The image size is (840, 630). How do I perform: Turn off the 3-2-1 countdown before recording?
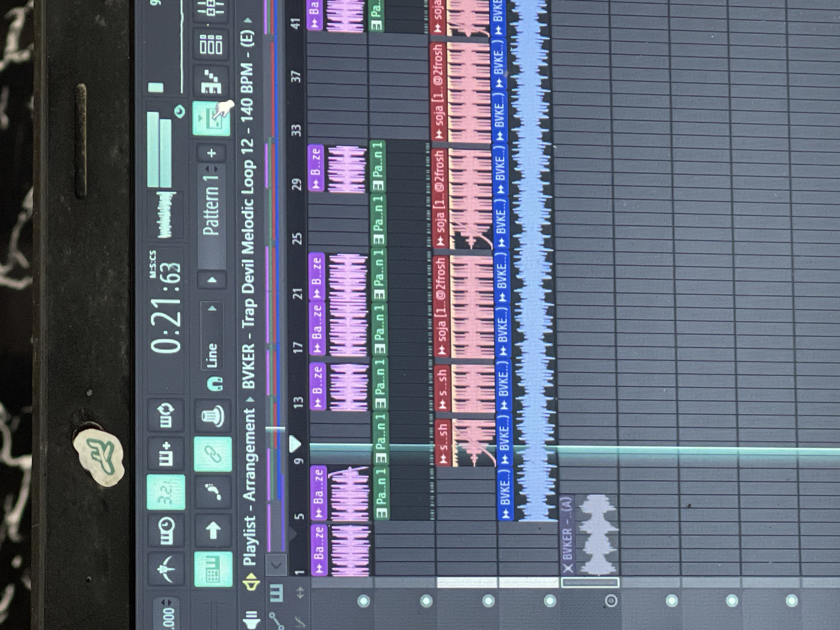(166, 491)
